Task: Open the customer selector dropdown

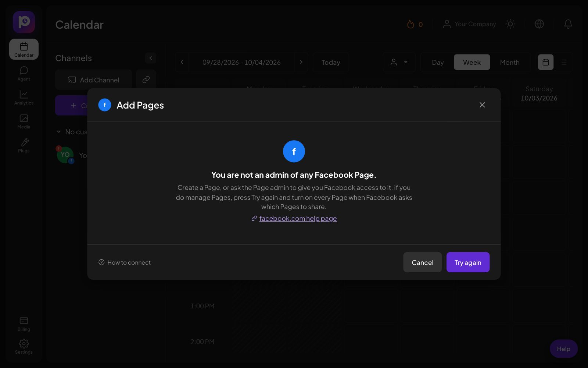Action: click(399, 62)
